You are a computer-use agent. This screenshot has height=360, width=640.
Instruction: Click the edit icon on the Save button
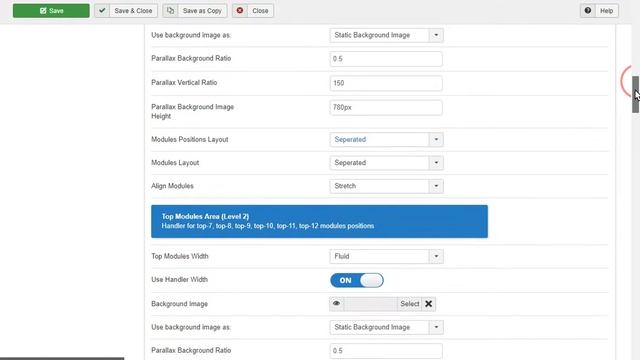click(43, 11)
